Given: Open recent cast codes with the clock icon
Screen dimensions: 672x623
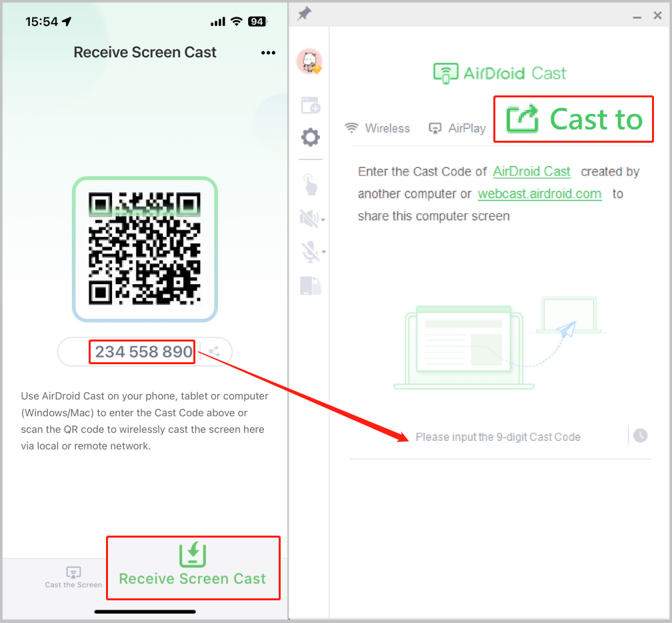Looking at the screenshot, I should click(640, 435).
